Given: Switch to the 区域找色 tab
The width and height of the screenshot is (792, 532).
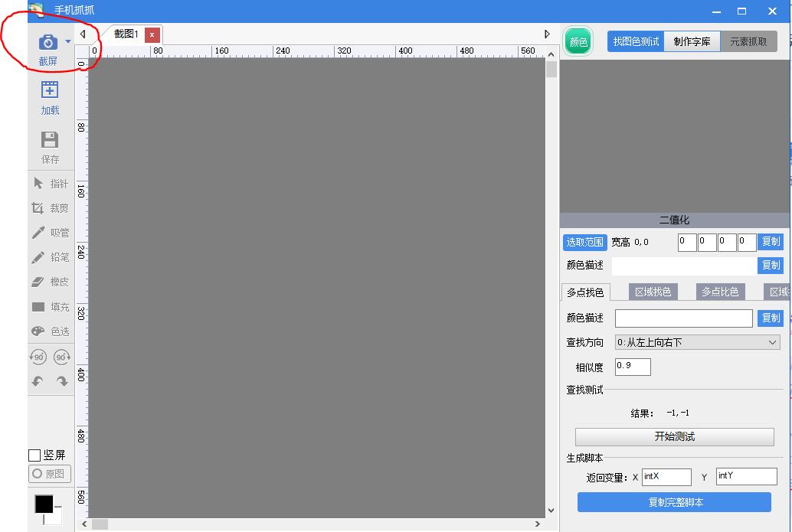Looking at the screenshot, I should (x=653, y=292).
